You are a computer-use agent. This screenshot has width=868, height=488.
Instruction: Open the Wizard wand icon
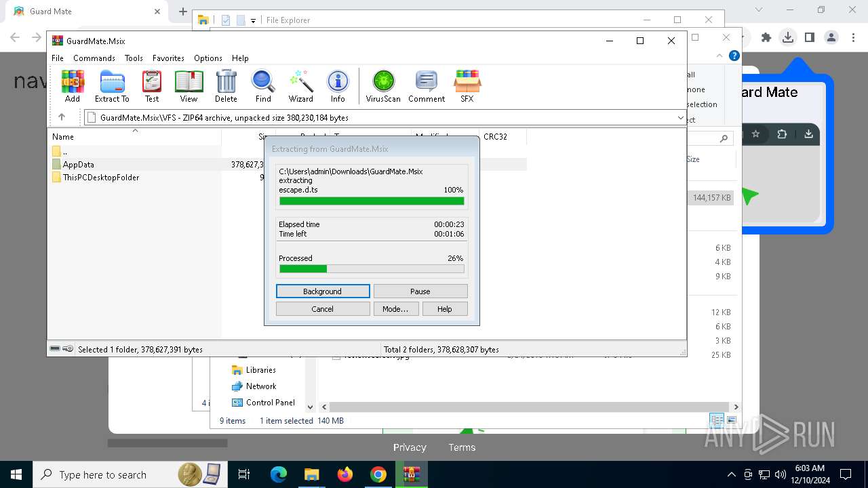(300, 86)
